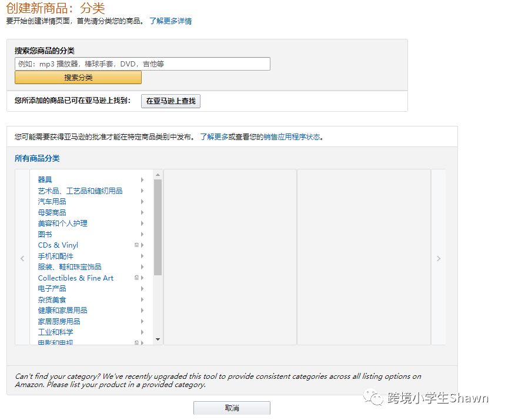Click lock icon beside CDs & Vinyl

[x=136, y=245]
